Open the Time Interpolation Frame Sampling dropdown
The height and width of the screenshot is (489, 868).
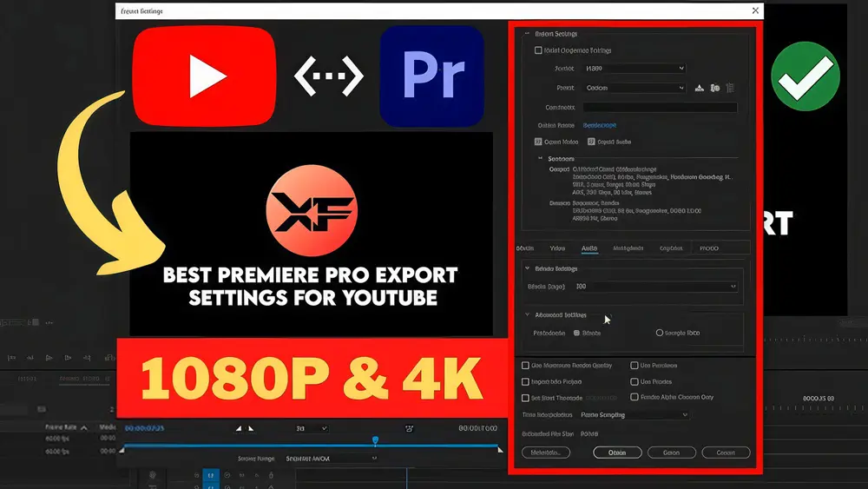(x=635, y=415)
